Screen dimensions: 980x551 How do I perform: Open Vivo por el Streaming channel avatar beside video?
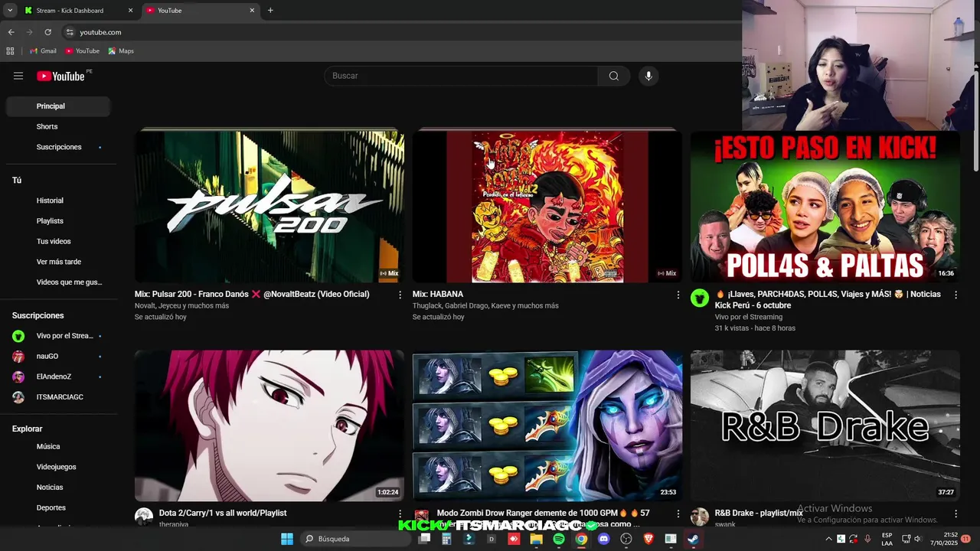(700, 298)
